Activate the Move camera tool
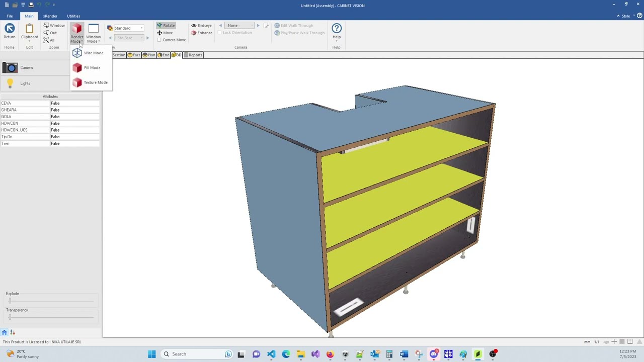Image resolution: width=644 pixels, height=362 pixels. pyautogui.click(x=165, y=33)
